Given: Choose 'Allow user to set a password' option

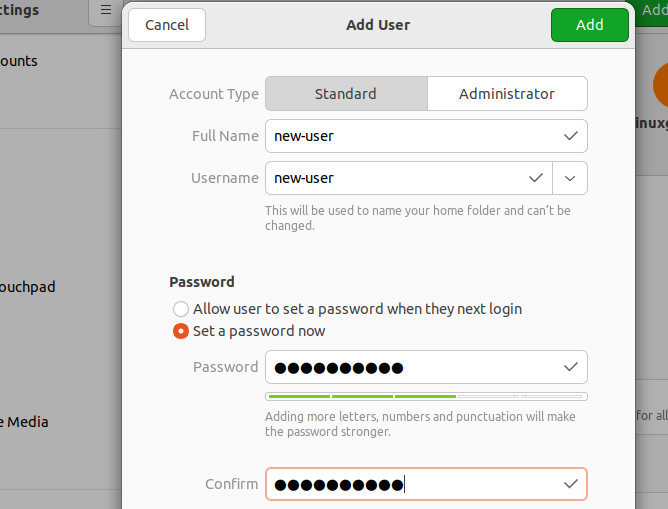Looking at the screenshot, I should coord(181,310).
